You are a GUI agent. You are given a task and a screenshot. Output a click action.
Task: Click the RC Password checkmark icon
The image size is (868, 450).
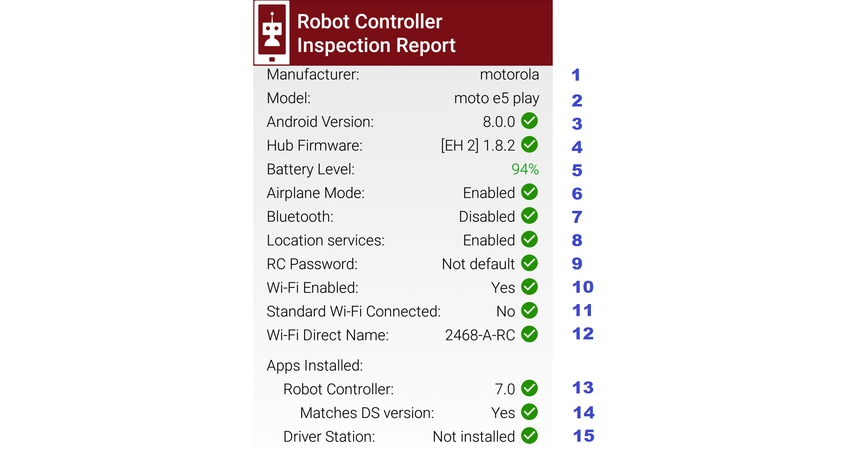click(529, 263)
